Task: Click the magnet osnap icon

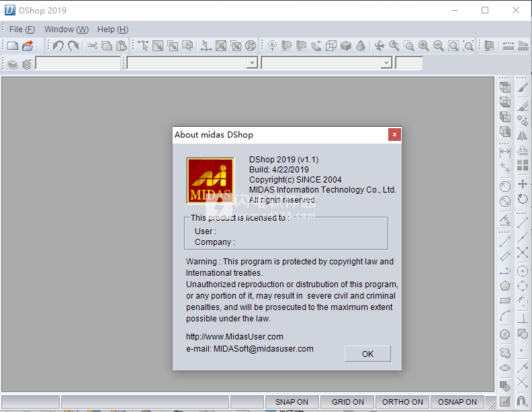Action: tap(522, 401)
